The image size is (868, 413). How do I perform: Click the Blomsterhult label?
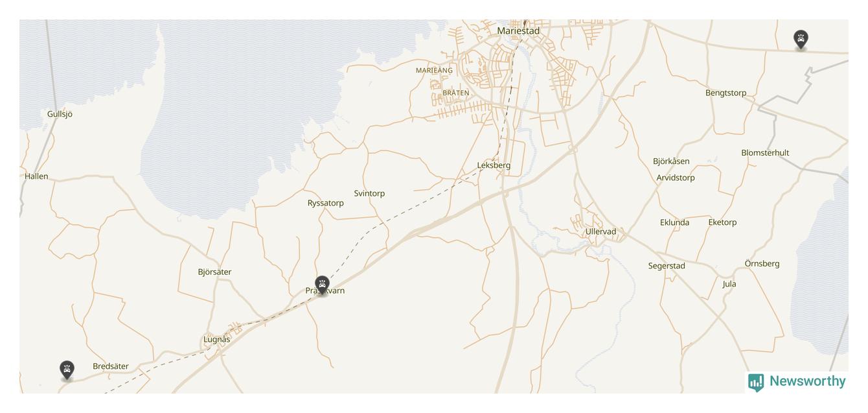765,153
